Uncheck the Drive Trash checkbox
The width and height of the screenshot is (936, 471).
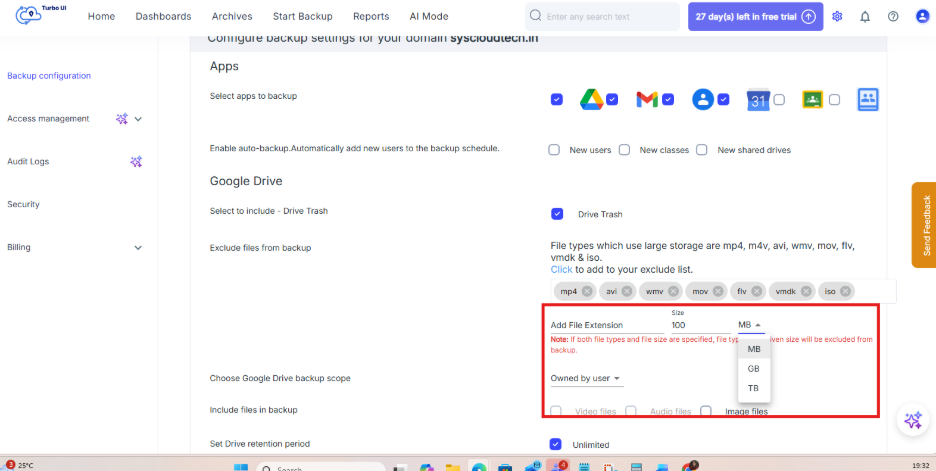(557, 214)
